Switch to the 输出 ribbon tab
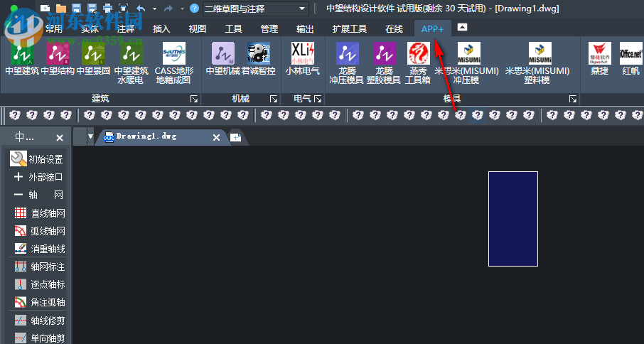Viewport: 644px width, 344px height. click(x=305, y=28)
